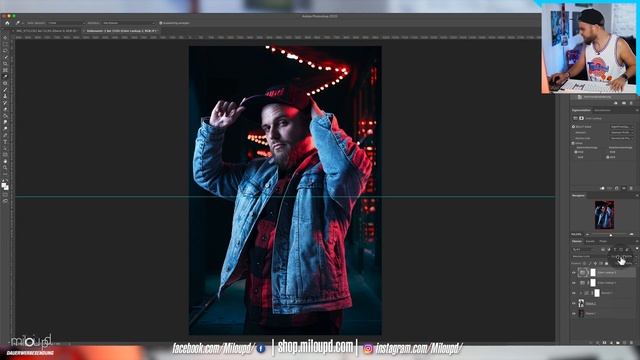This screenshot has height=360, width=640.
Task: Click the Navigator zoom-in mountain icon
Action: (631, 234)
